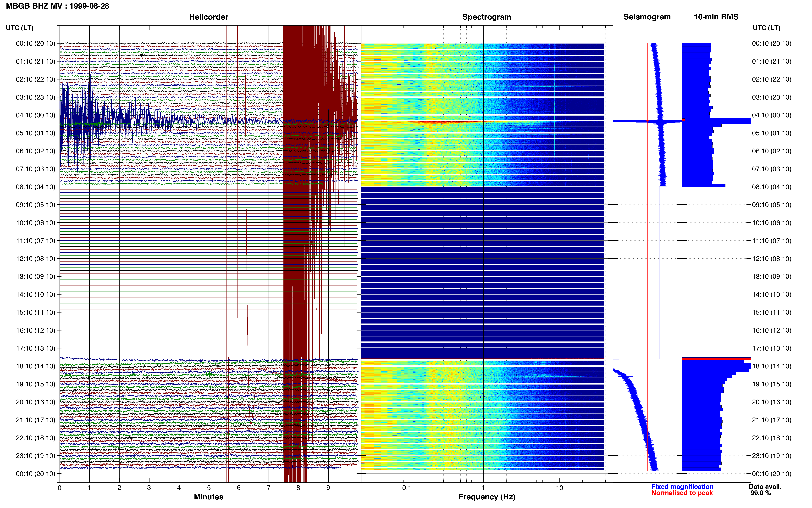Click left time label '04:10 (00:10)'
812x508 pixels.
36,115
